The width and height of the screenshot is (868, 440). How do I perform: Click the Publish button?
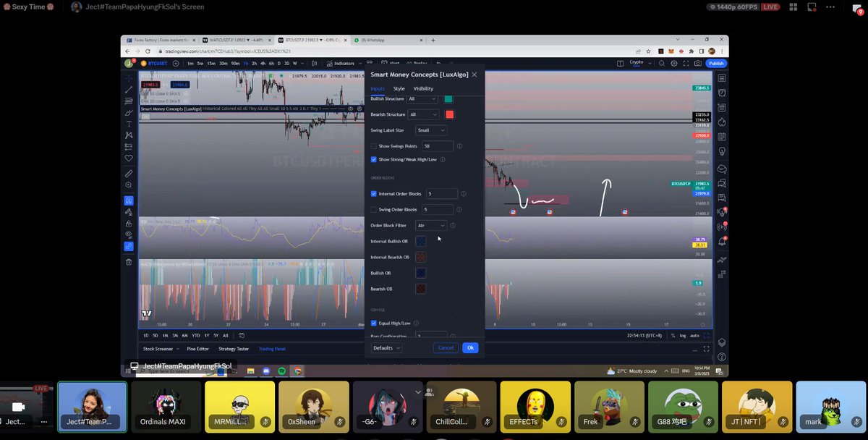click(716, 63)
